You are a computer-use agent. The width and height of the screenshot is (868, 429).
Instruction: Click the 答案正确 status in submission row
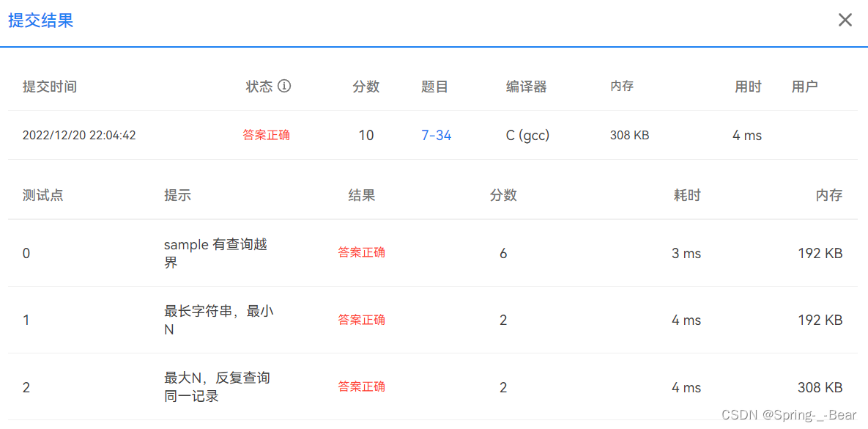pyautogui.click(x=266, y=135)
